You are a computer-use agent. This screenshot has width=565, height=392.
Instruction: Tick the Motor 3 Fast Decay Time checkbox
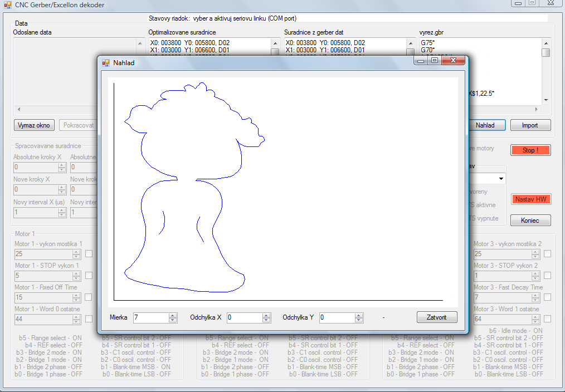(547, 298)
